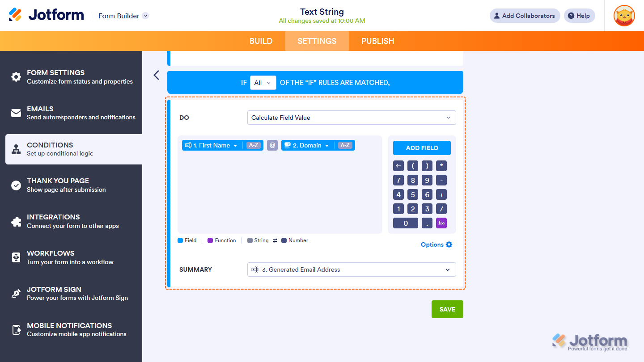This screenshot has height=362, width=644.
Task: Save the condition with the SAVE button
Action: pos(447,309)
